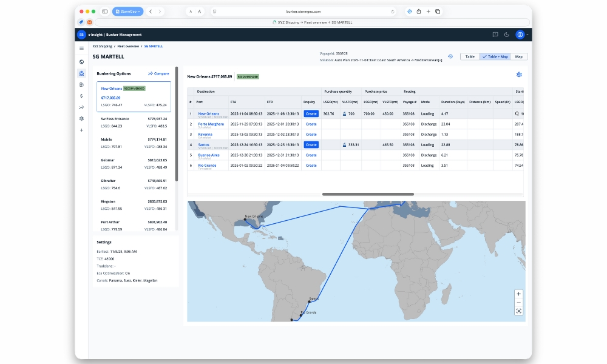Open the sidebar settings gear icon
This screenshot has height=364, width=607.
(x=81, y=118)
